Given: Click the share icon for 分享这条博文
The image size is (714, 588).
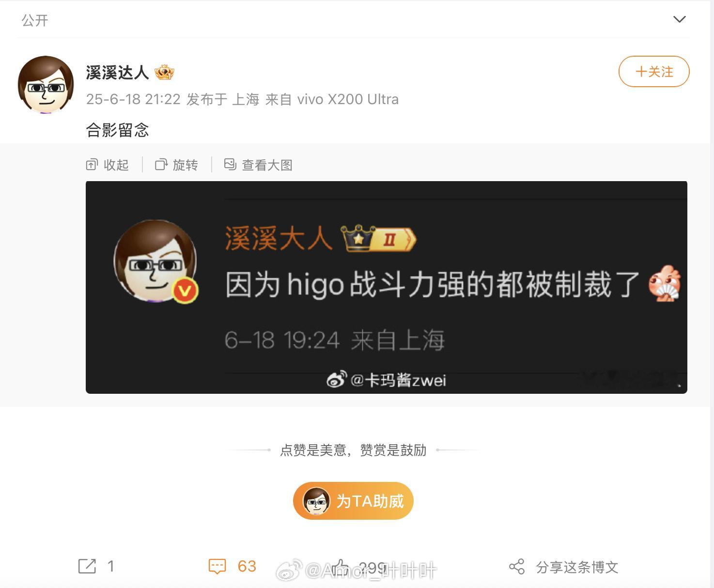Looking at the screenshot, I should [516, 567].
